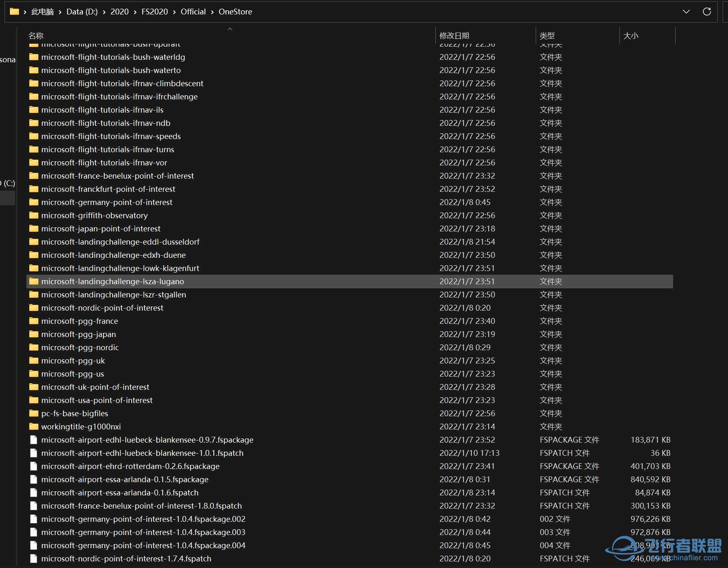Screen dimensions: 728x568
Task: Click folder icon of microsoft-flight-tutorials-ifrnav-turns
Action: click(34, 149)
